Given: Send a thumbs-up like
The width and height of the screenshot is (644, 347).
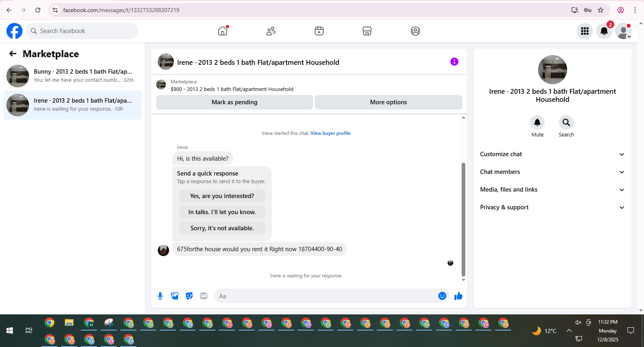Looking at the screenshot, I should pos(458,296).
